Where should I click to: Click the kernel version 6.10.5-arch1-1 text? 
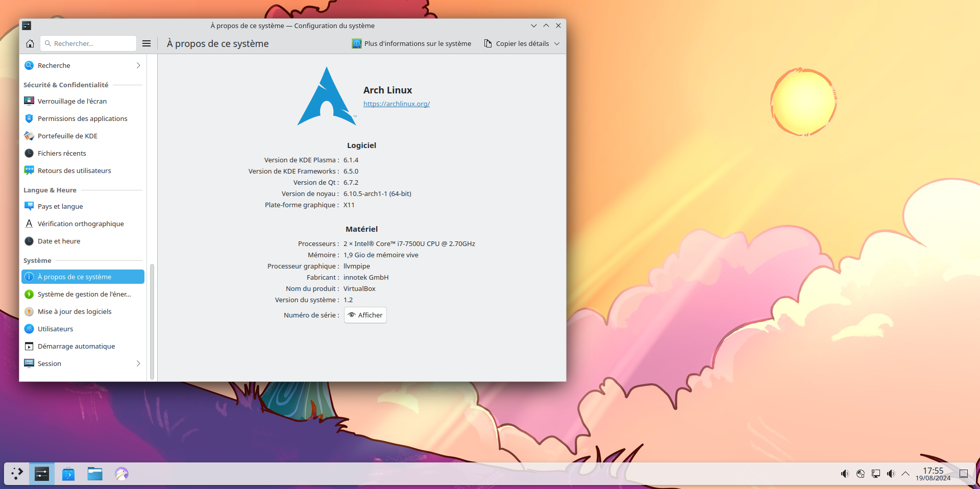[x=377, y=193]
